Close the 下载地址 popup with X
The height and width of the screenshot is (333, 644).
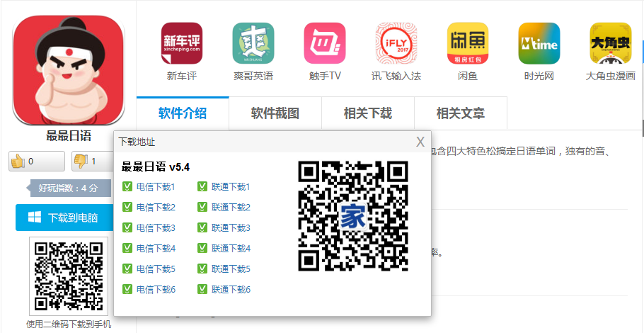[x=420, y=142]
